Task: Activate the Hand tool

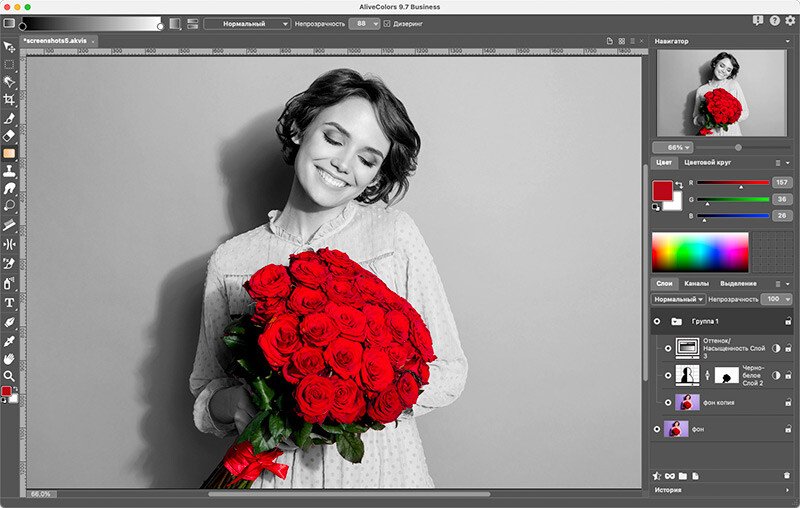Action: [x=9, y=358]
